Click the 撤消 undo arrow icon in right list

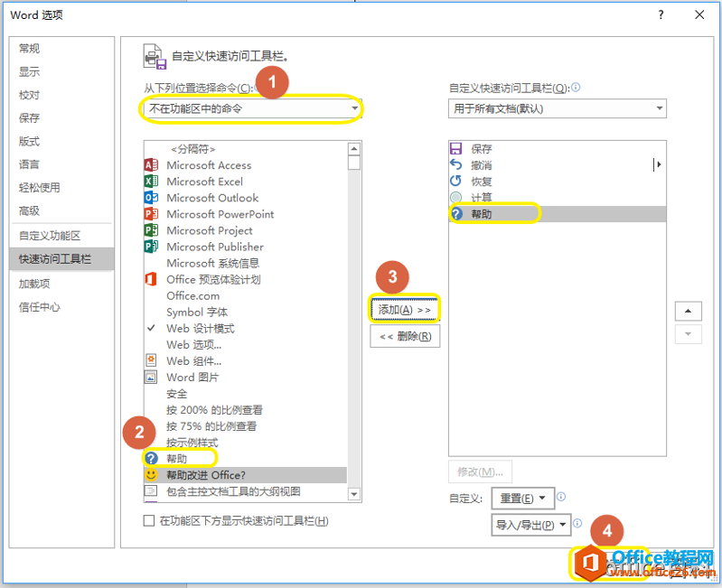pyautogui.click(x=455, y=164)
